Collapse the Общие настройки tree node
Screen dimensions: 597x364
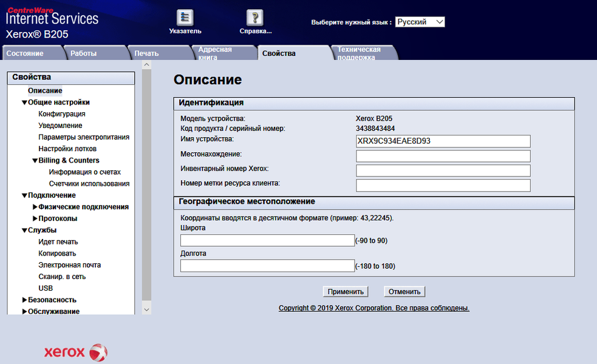[24, 103]
